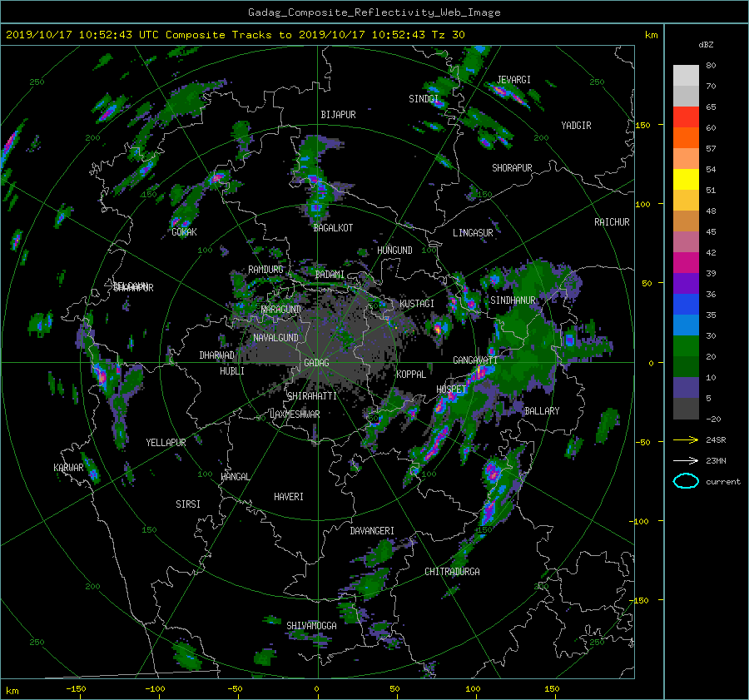Click the HUBLI city label
This screenshot has height=700, width=749.
pyautogui.click(x=232, y=370)
